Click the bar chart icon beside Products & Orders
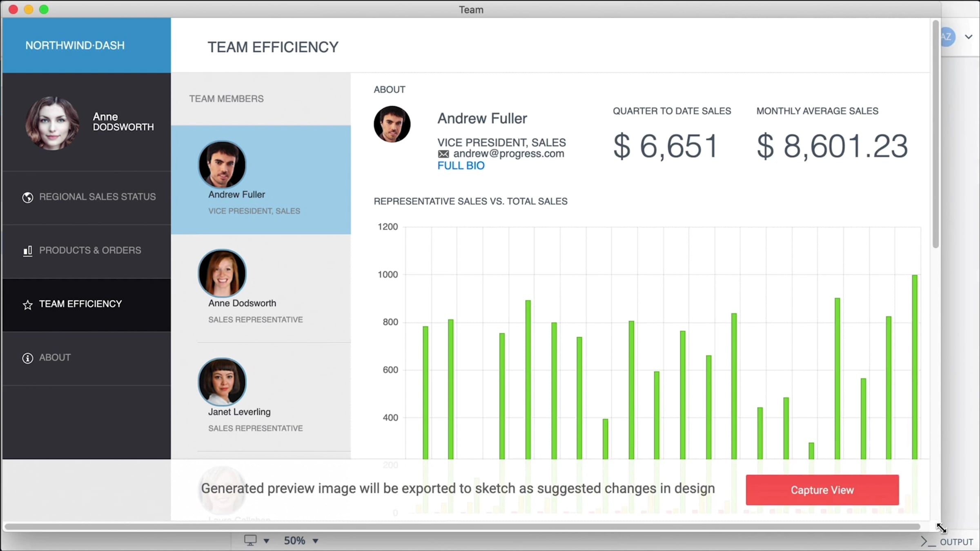Image resolution: width=980 pixels, height=551 pixels. pyautogui.click(x=27, y=251)
